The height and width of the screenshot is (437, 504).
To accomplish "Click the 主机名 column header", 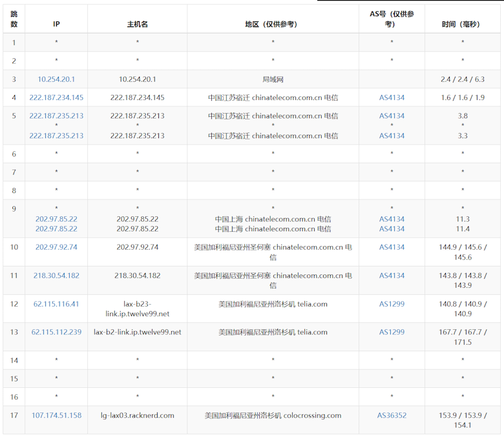I will pos(137,24).
